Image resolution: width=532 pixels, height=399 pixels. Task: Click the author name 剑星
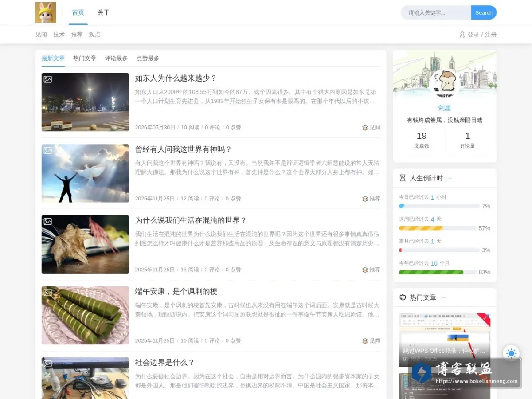(x=445, y=108)
